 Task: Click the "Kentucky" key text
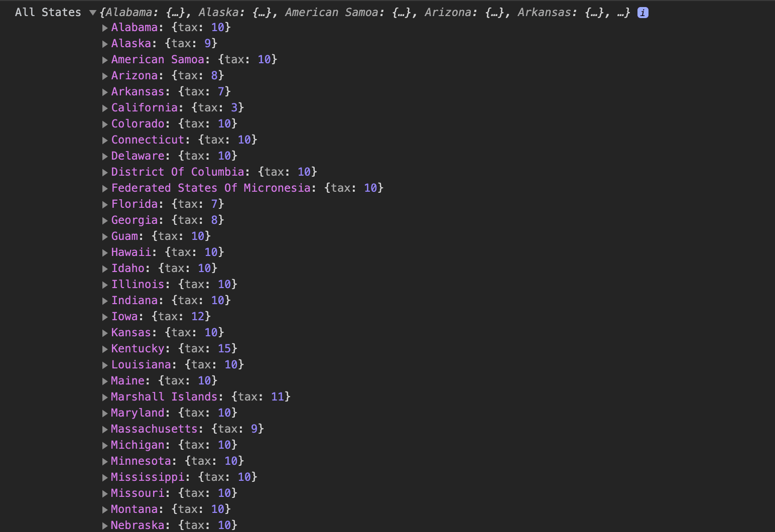pyautogui.click(x=138, y=348)
